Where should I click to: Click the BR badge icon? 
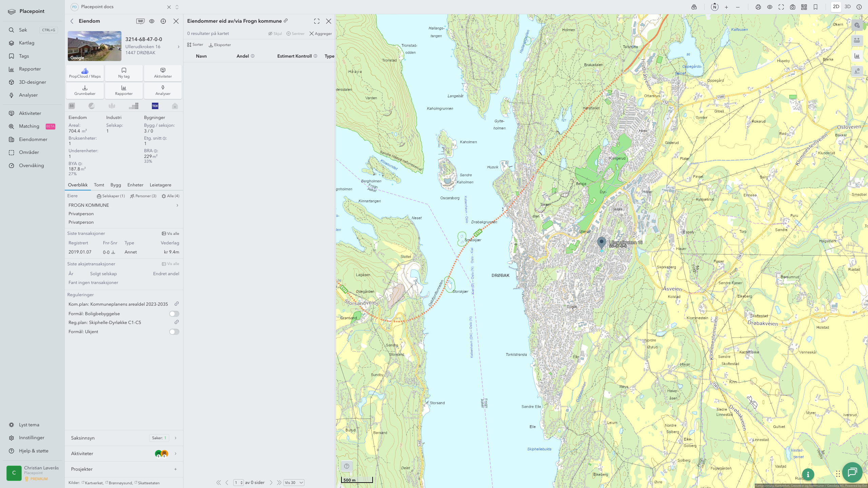coord(72,106)
